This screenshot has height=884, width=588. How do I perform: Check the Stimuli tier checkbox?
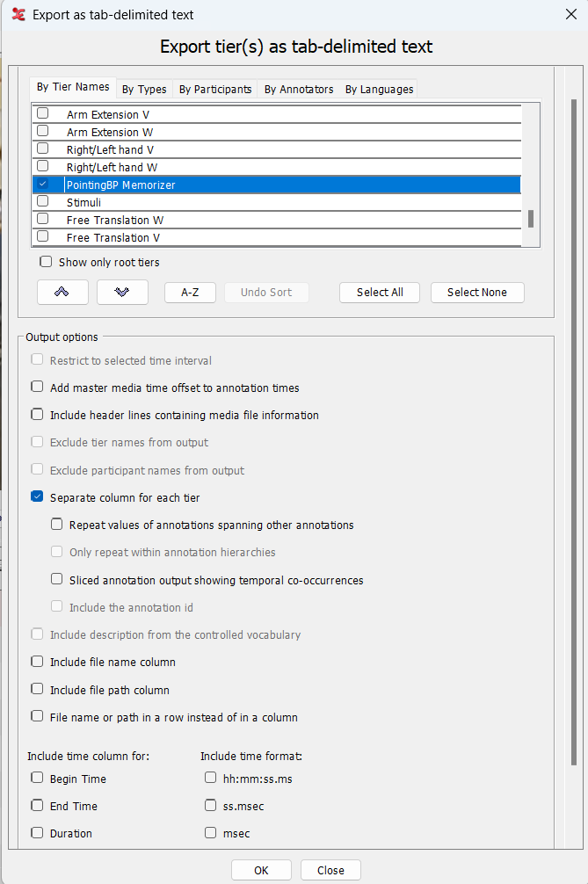pos(42,202)
